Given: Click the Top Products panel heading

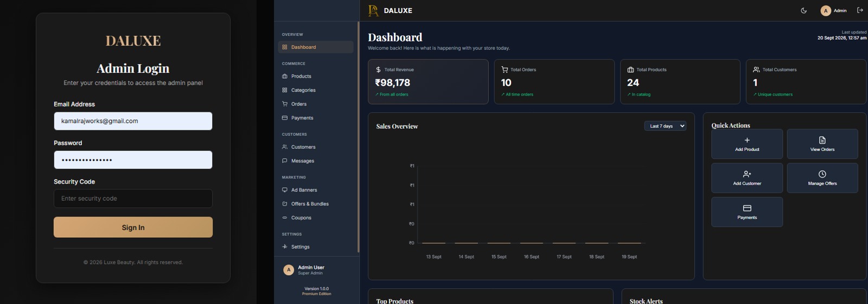Looking at the screenshot, I should (395, 301).
